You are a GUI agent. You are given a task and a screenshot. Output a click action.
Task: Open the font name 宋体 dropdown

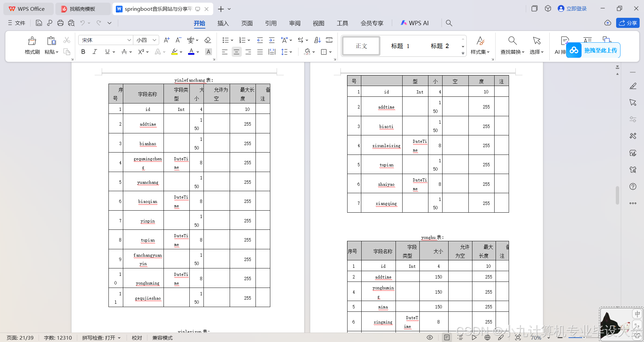pos(129,40)
